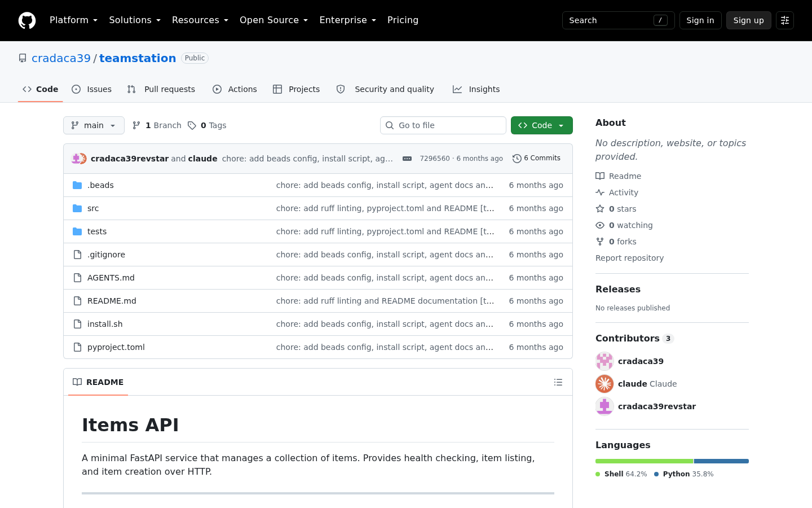Click the commits history clock icon
Screen dimensions: 812x508
tap(517, 159)
